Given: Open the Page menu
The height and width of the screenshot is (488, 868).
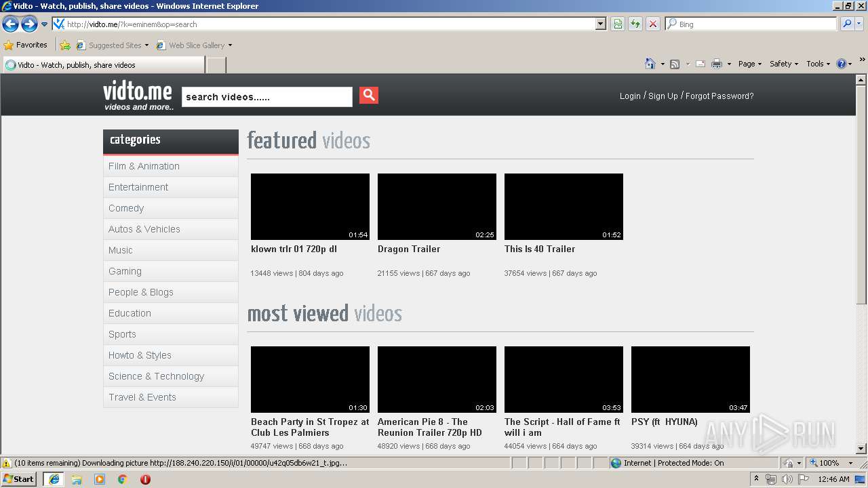Looking at the screenshot, I should (x=749, y=64).
